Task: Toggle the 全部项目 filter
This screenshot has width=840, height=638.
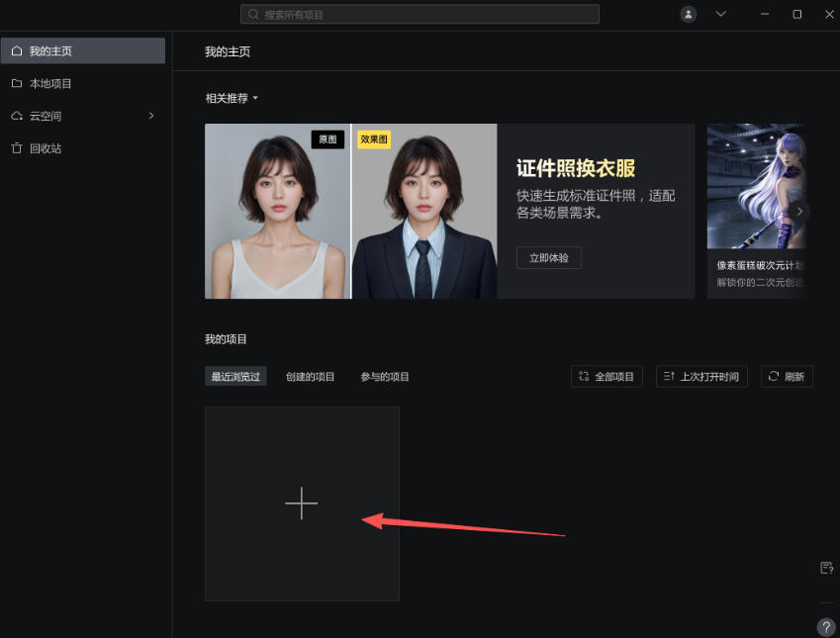Action: [606, 376]
